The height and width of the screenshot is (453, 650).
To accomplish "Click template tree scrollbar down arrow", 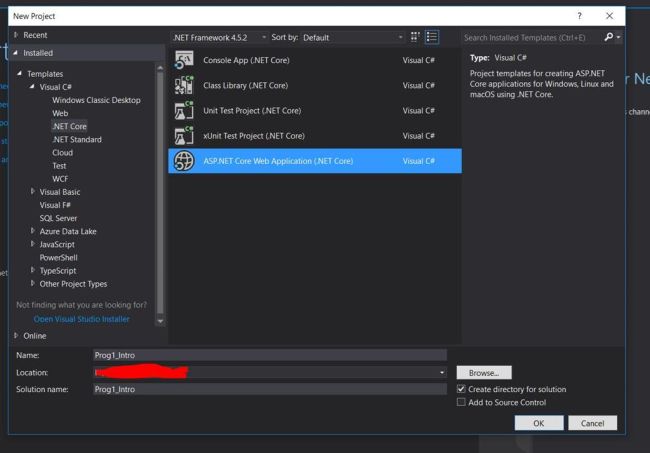I will point(160,321).
